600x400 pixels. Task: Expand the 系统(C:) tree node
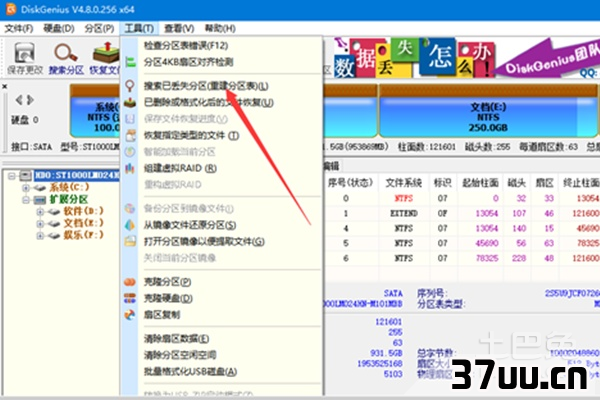click(26, 188)
